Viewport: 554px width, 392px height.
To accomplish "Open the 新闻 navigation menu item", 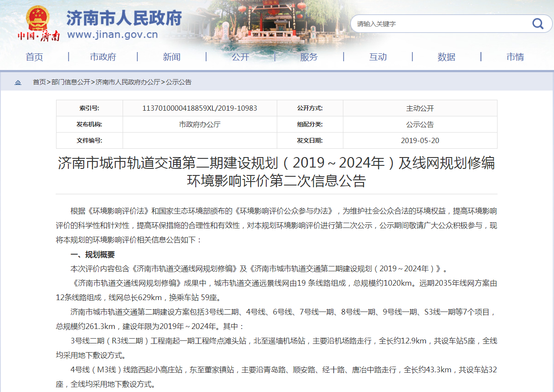I will [172, 57].
